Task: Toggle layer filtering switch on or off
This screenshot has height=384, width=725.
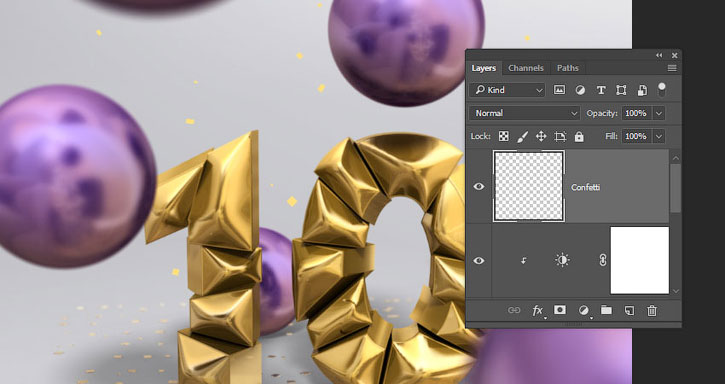Action: [662, 89]
